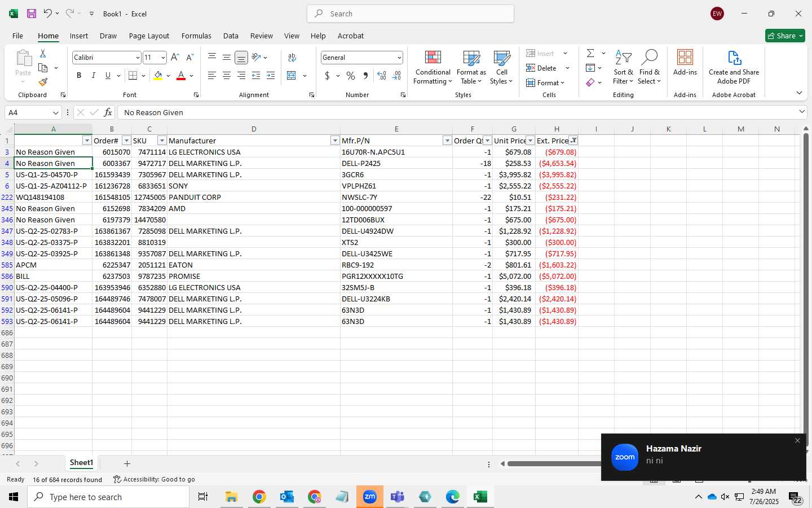The height and width of the screenshot is (508, 812).
Task: Click the Format Painter brush icon
Action: pyautogui.click(x=43, y=82)
